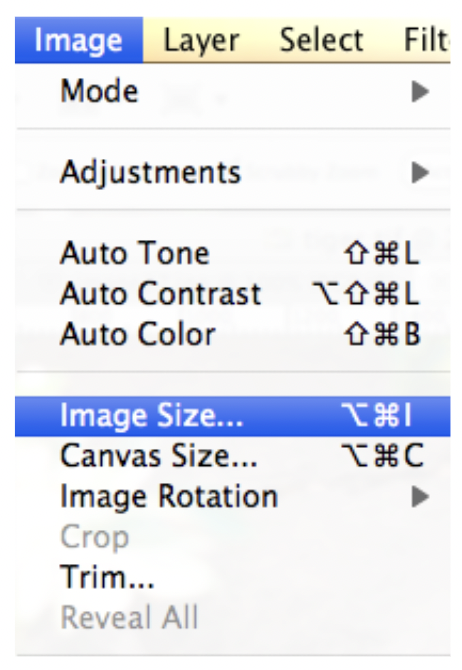
Task: Open the Filter menu
Action: click(x=426, y=40)
